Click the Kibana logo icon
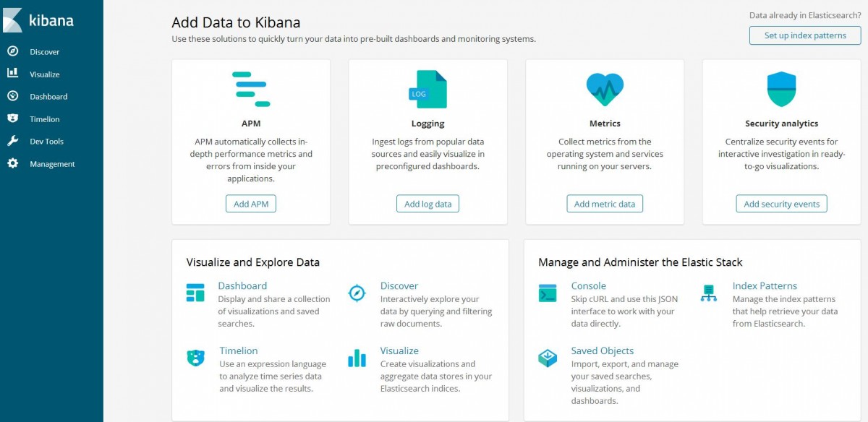Viewport: 868px width, 422px height. pyautogui.click(x=13, y=20)
